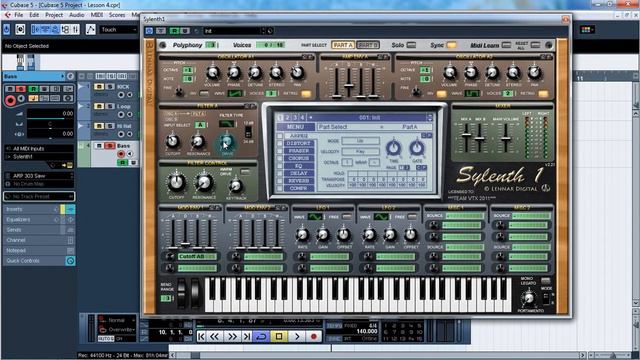Open the Sylenth1 output routing dropdown
This screenshot has height=360, width=640.
pos(39,157)
